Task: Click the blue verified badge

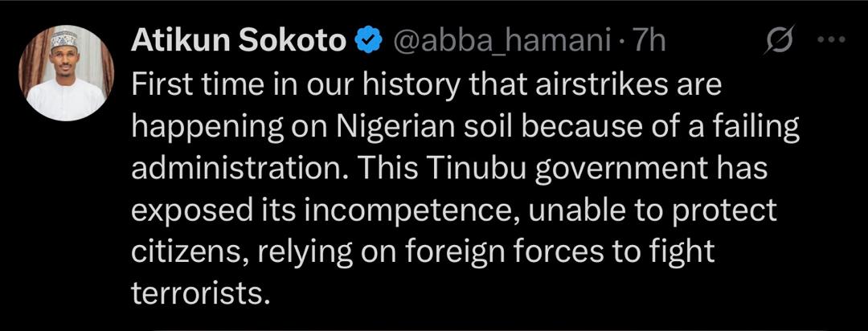Action: tap(369, 40)
